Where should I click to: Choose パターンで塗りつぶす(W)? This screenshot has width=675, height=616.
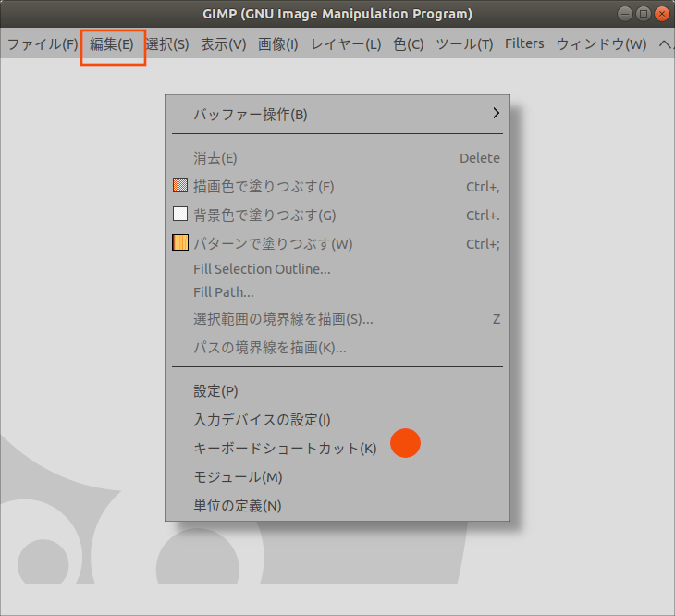[x=337, y=243]
